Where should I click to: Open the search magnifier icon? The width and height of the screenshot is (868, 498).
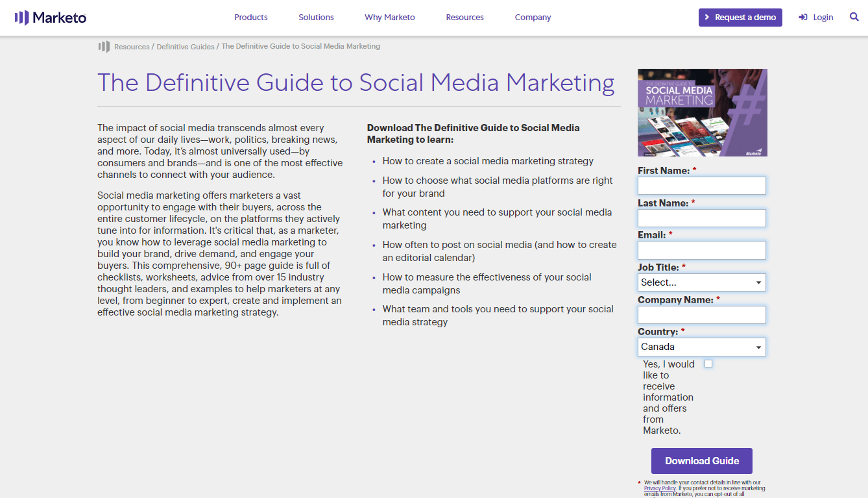pos(854,17)
